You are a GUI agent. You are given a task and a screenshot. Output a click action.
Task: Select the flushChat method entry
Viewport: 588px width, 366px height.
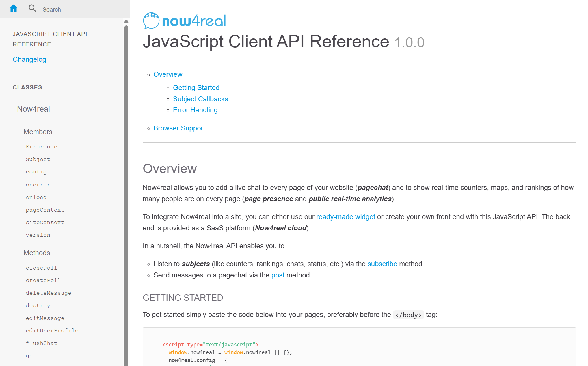(x=41, y=343)
